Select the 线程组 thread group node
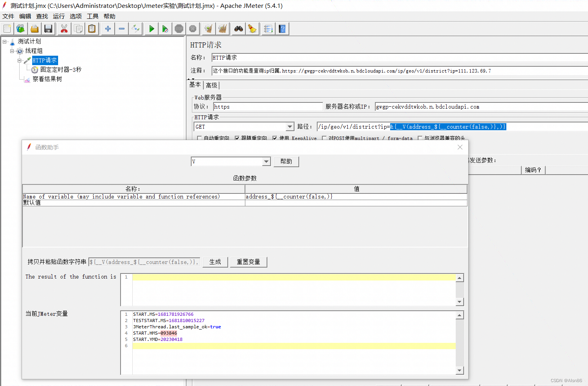The height and width of the screenshot is (386, 588). tap(34, 51)
